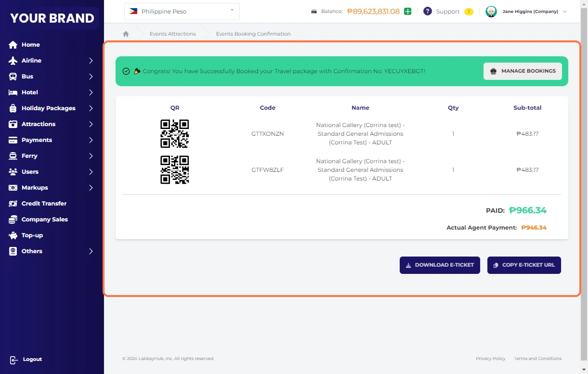Click the Credit Transfer sidebar icon
The width and height of the screenshot is (588, 374).
coord(13,204)
